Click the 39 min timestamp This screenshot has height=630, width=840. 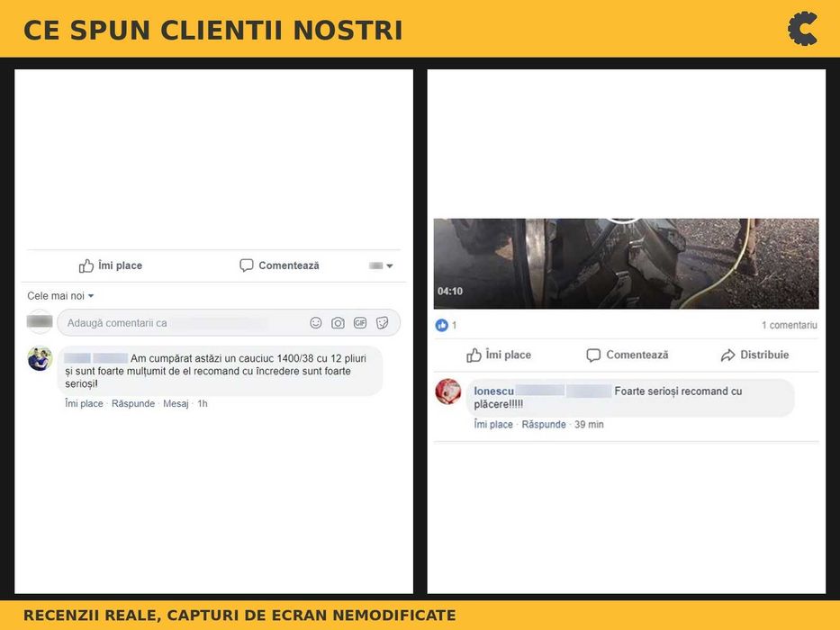[x=590, y=424]
